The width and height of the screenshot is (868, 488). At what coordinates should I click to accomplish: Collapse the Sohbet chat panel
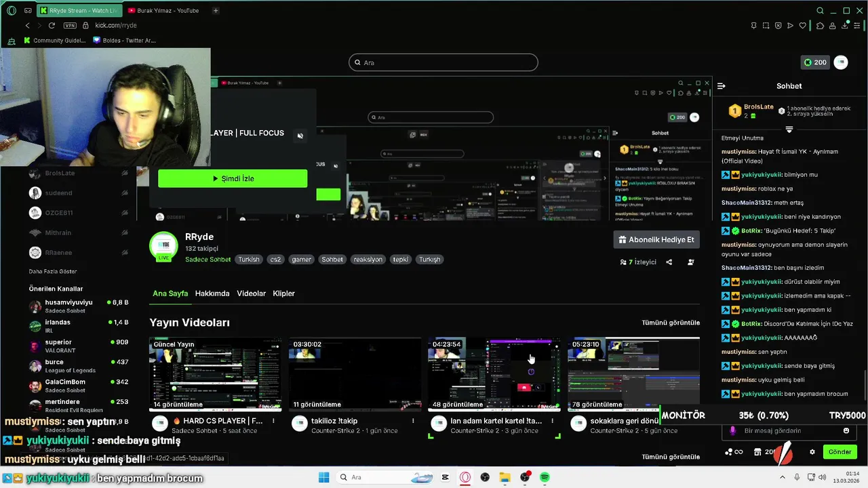722,86
